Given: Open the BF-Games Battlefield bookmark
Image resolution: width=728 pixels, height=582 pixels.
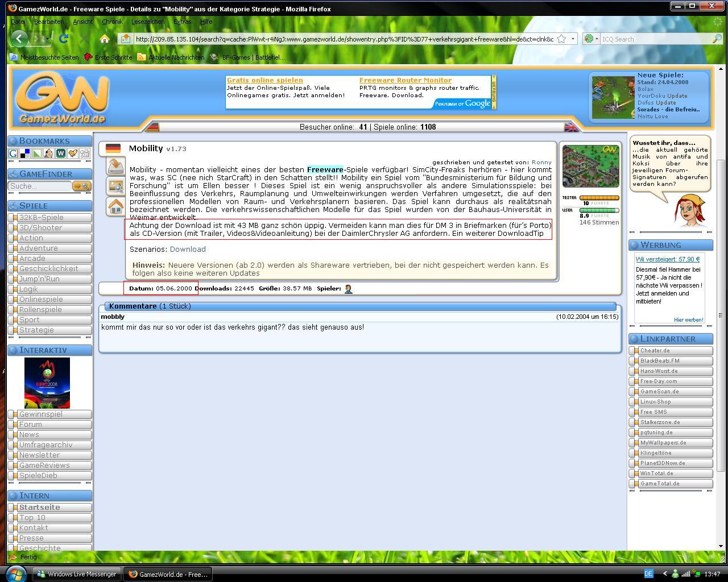Looking at the screenshot, I should (247, 57).
